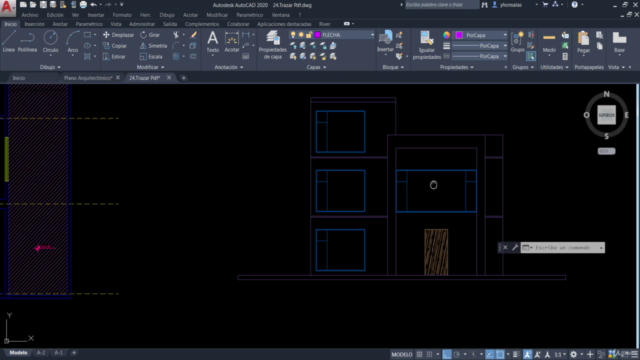Close the 24.Trazar Pdf drawing tab
The image size is (640, 360).
(169, 78)
